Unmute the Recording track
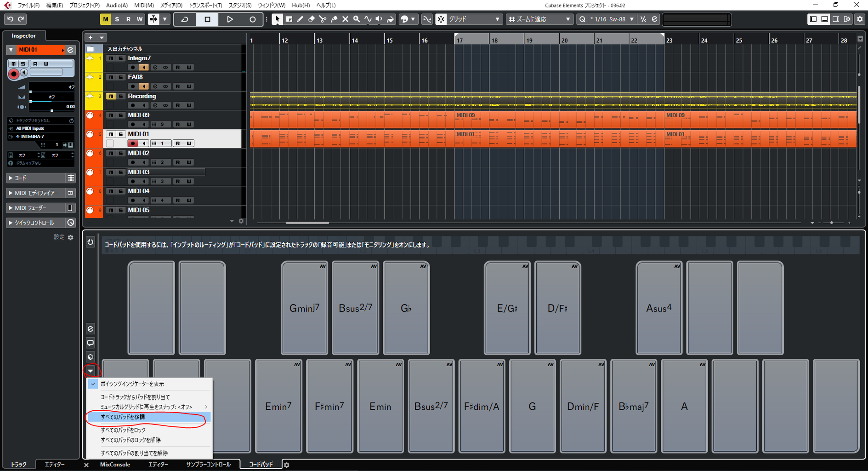The width and height of the screenshot is (868, 471). (111, 96)
